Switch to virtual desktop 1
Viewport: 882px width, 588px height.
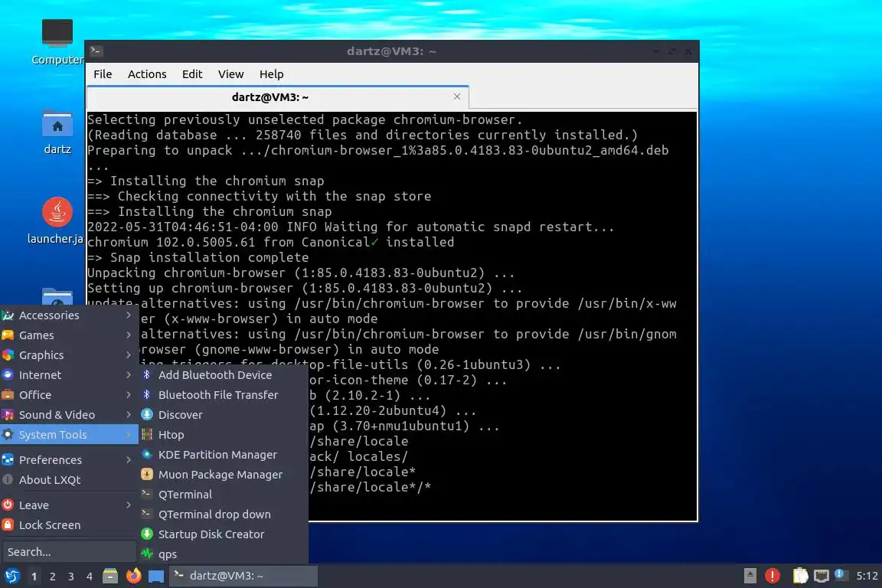(x=34, y=577)
